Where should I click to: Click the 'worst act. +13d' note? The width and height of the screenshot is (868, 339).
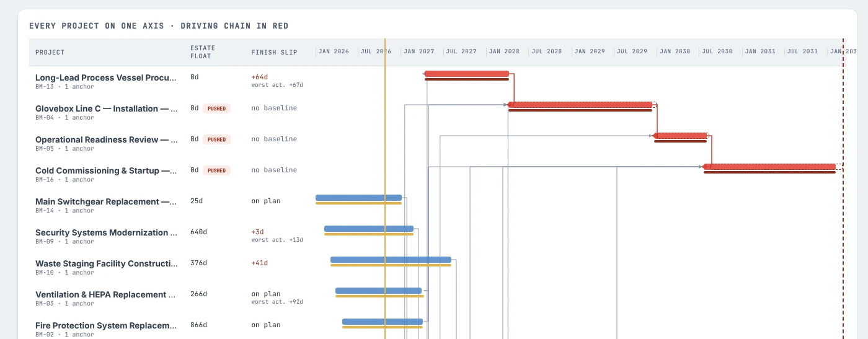coord(277,240)
